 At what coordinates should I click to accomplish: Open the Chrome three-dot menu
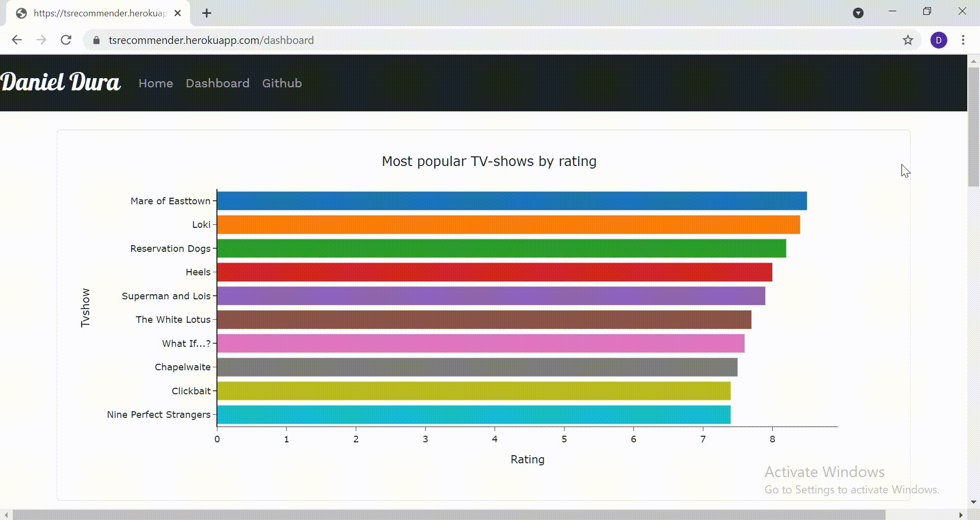pos(963,40)
